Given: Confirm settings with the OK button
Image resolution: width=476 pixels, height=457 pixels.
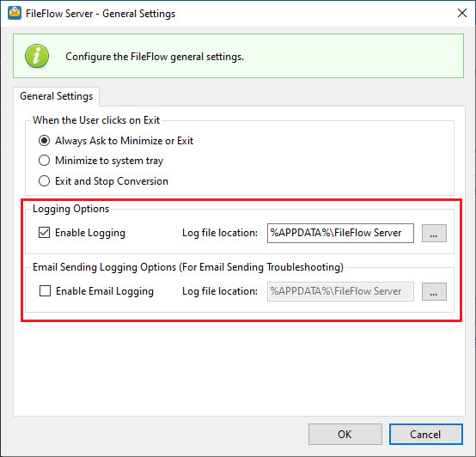Looking at the screenshot, I should [x=345, y=435].
